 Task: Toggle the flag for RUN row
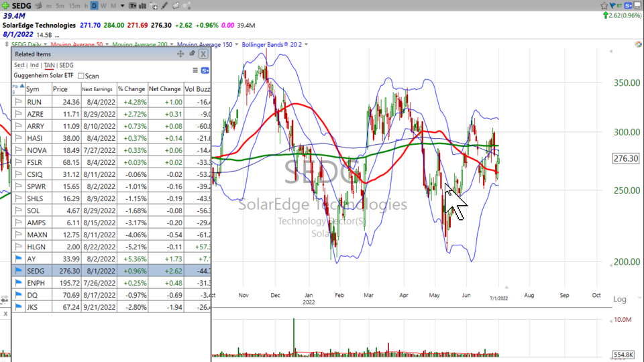(x=19, y=102)
